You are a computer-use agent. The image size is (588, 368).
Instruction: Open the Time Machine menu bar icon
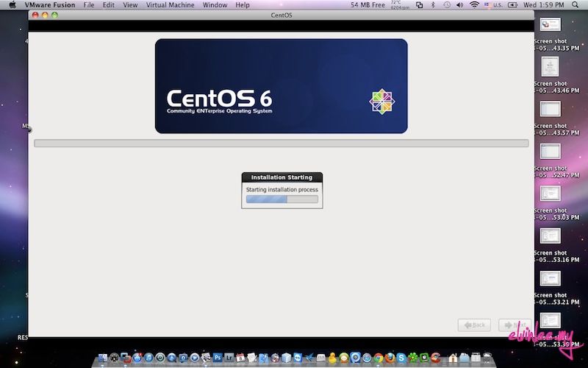(x=447, y=5)
